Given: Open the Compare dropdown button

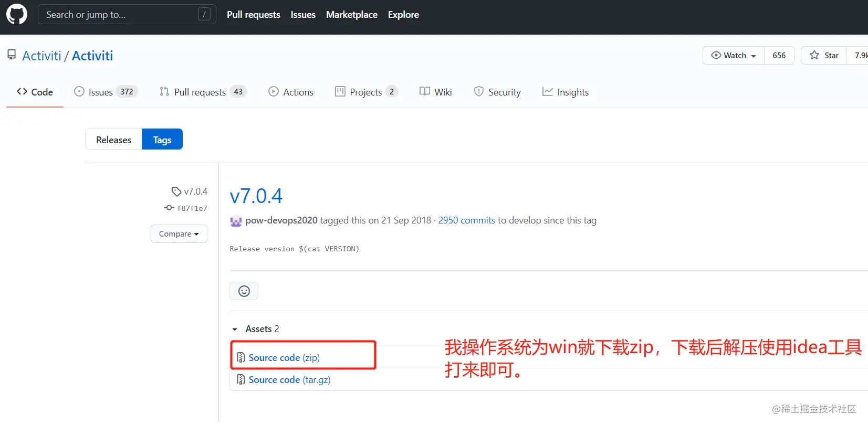Looking at the screenshot, I should 179,234.
